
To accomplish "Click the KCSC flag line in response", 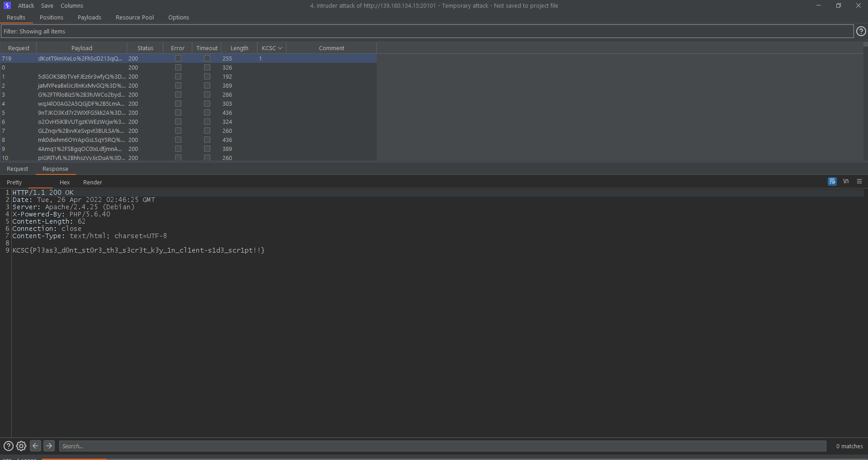I will click(138, 250).
